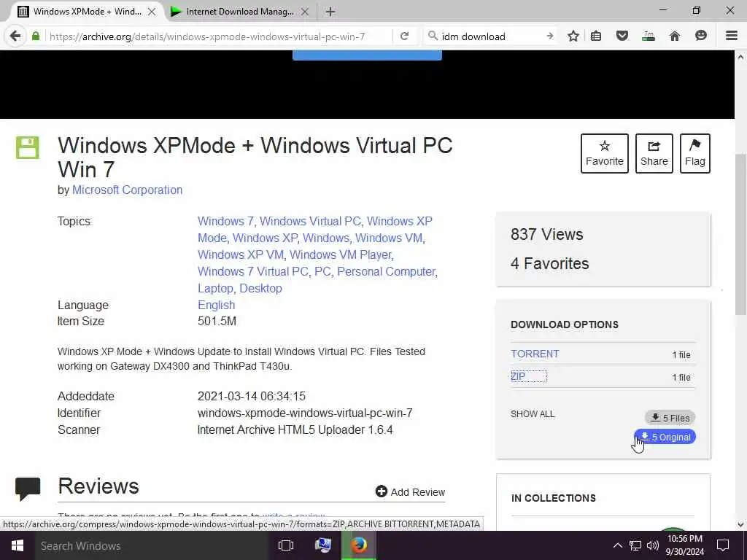Close the Internet Download Manager tab
The image size is (747, 560).
(x=305, y=12)
